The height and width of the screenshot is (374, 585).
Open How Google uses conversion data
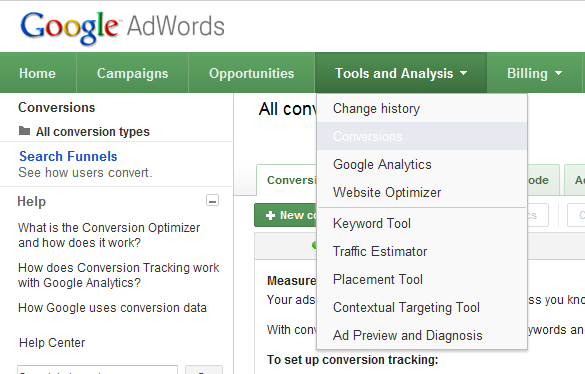click(112, 308)
